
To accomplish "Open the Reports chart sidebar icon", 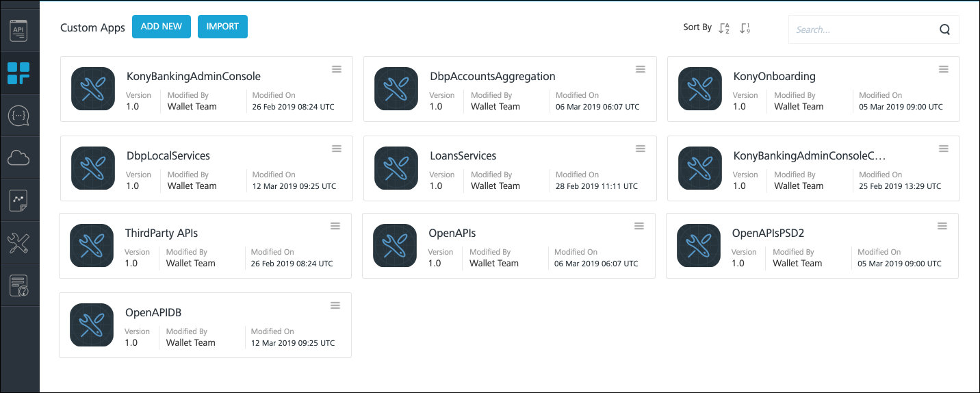I will point(19,201).
